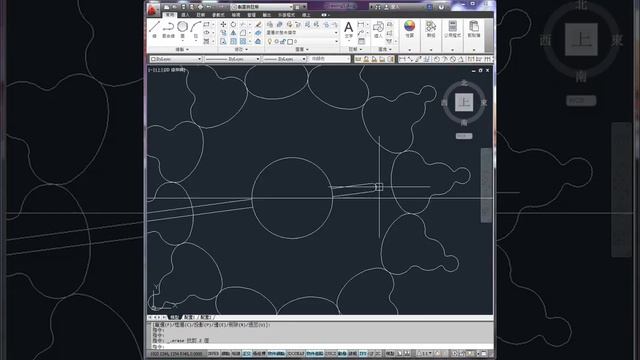The height and width of the screenshot is (360, 640).
Task: Open Layer Properties manager
Action: tap(269, 24)
